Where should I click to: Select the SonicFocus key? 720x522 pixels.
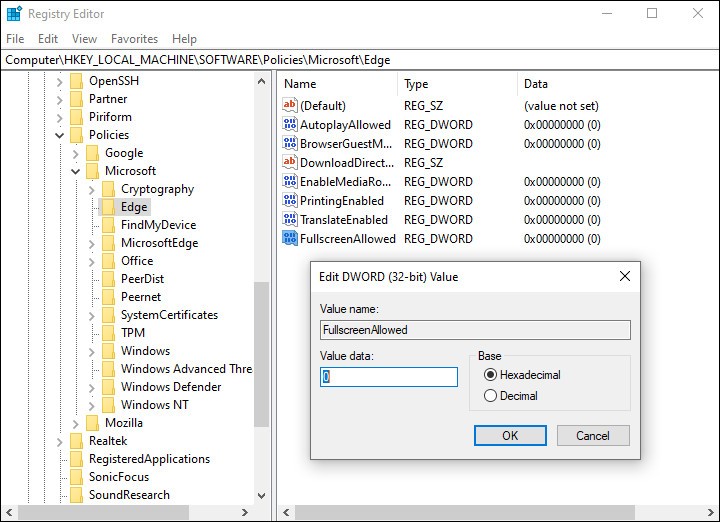119,477
